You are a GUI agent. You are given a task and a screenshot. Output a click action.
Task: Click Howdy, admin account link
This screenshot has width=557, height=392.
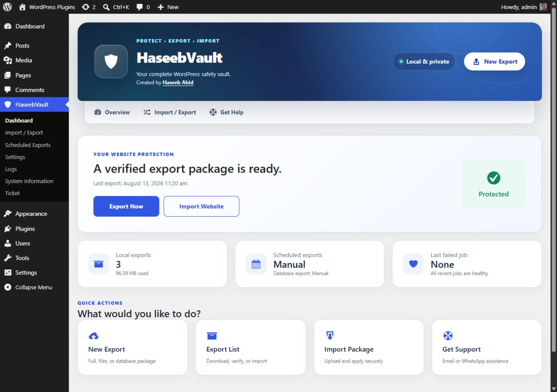click(524, 7)
